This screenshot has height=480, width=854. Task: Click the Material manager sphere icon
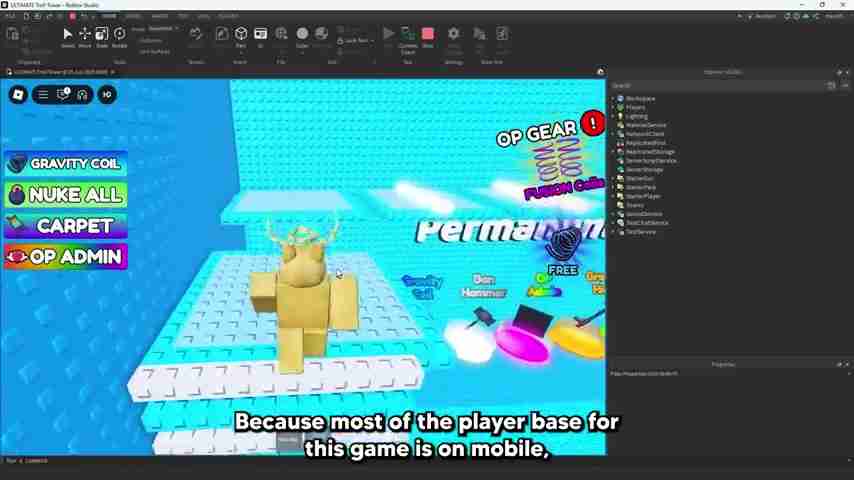(321, 34)
